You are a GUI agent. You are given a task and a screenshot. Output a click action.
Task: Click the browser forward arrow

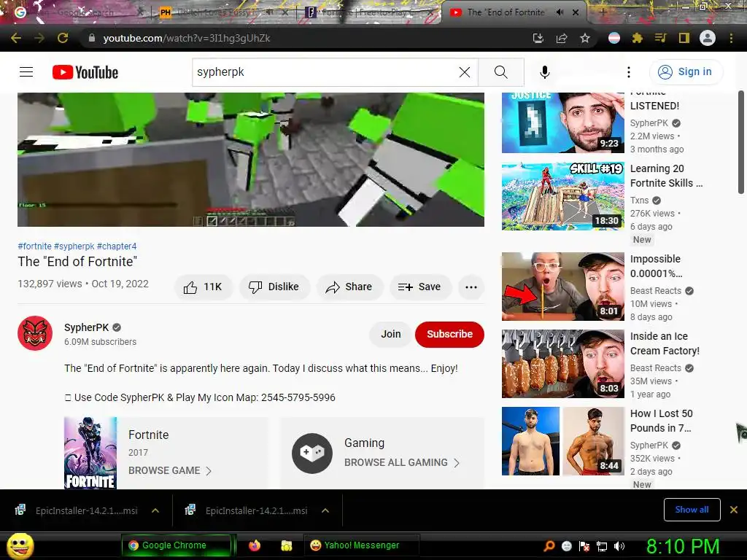pos(39,38)
